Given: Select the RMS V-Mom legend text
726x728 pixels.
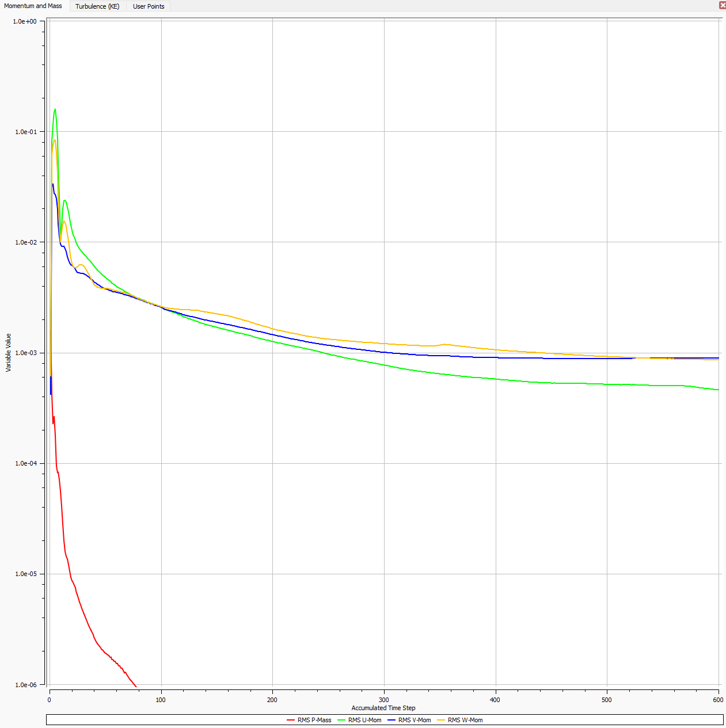Looking at the screenshot, I should (415, 720).
